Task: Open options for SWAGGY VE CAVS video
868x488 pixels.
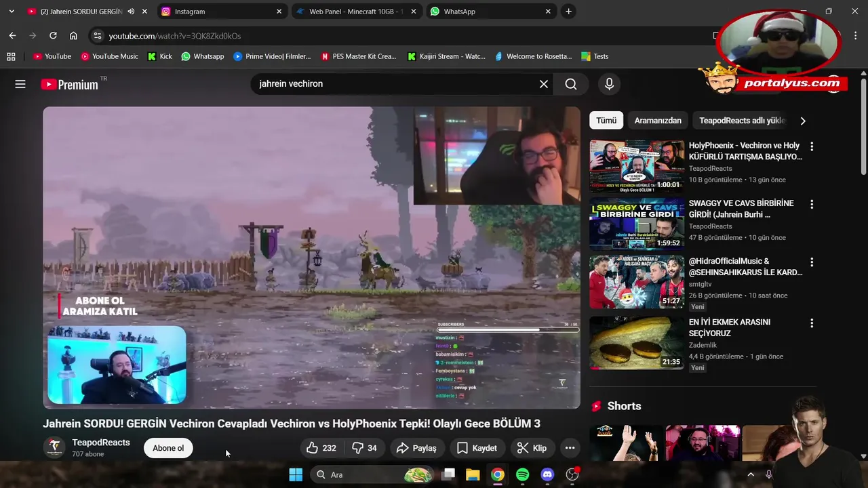Action: (812, 204)
